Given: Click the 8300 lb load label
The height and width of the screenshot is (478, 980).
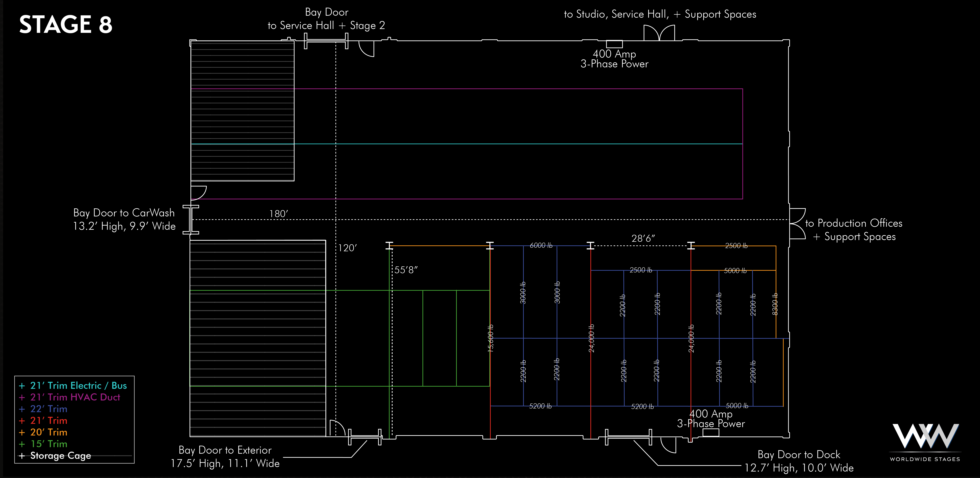Looking at the screenshot, I should (775, 304).
